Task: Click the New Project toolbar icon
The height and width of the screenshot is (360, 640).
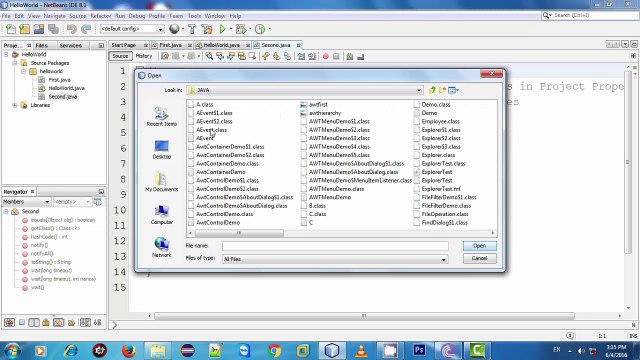Action: click(x=25, y=29)
